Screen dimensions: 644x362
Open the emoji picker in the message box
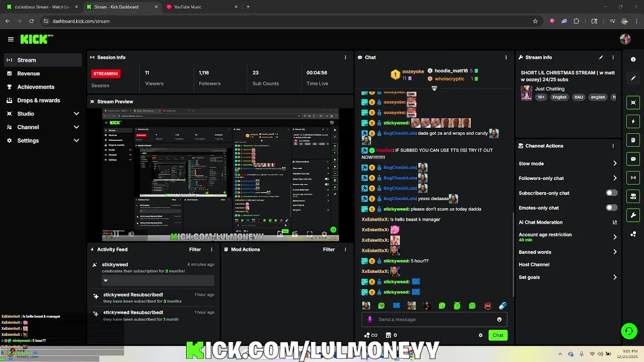pos(499,319)
